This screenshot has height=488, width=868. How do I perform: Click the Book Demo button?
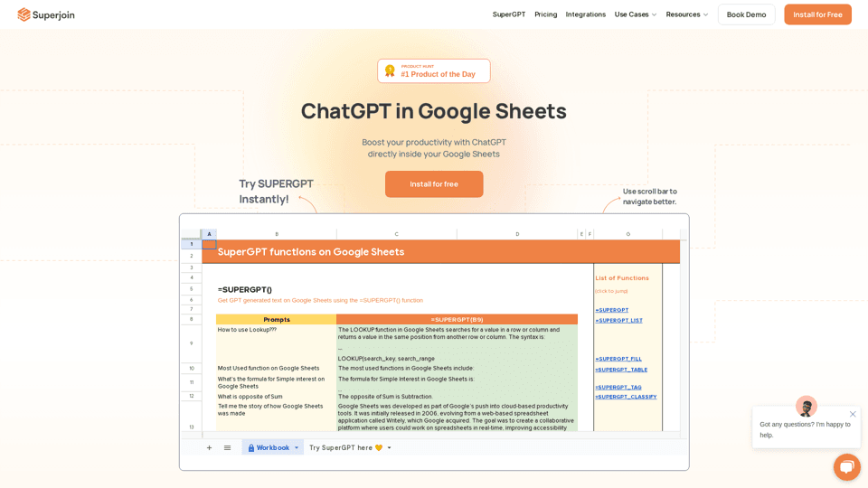click(x=746, y=14)
